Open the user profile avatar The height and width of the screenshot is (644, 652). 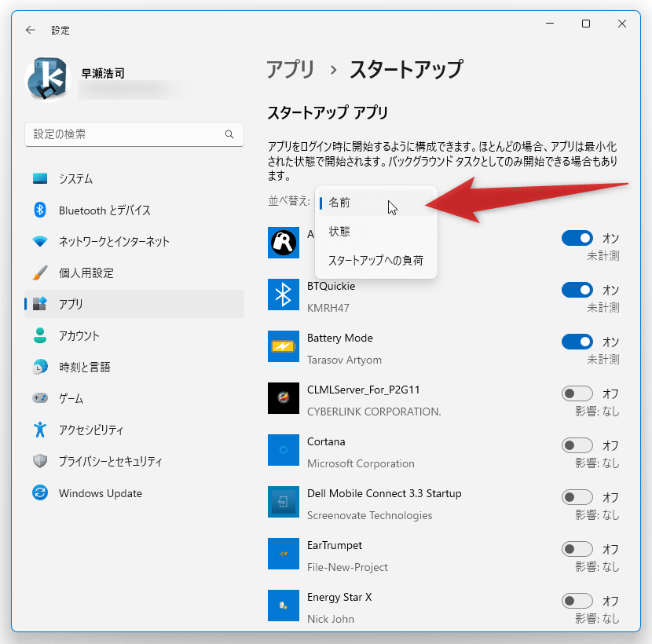tap(47, 79)
